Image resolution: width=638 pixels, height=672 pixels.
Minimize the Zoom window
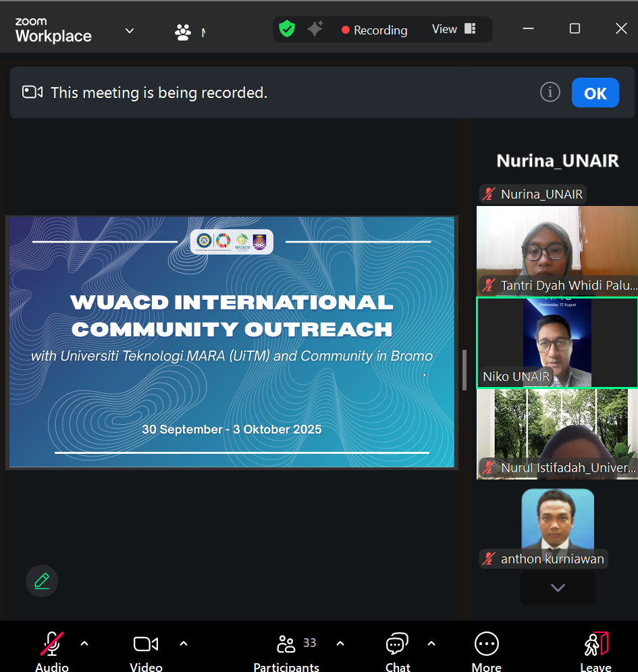pos(529,29)
